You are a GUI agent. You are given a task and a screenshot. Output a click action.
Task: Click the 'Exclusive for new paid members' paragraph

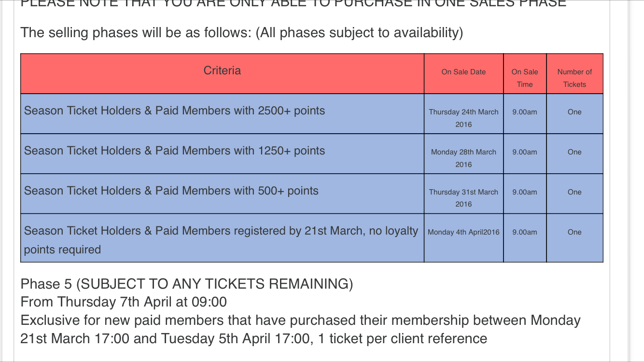[300, 330]
